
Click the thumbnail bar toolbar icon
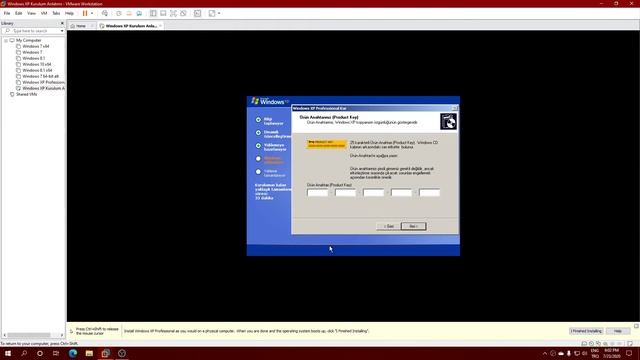(163, 13)
